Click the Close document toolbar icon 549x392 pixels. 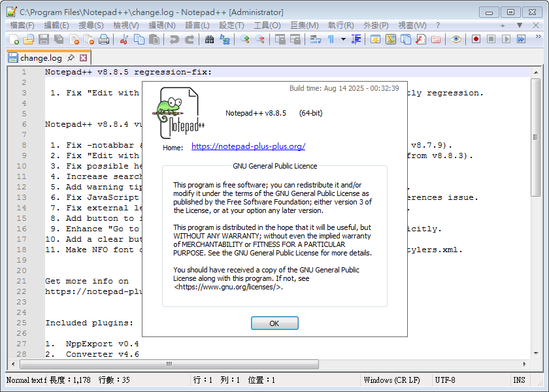(x=74, y=39)
